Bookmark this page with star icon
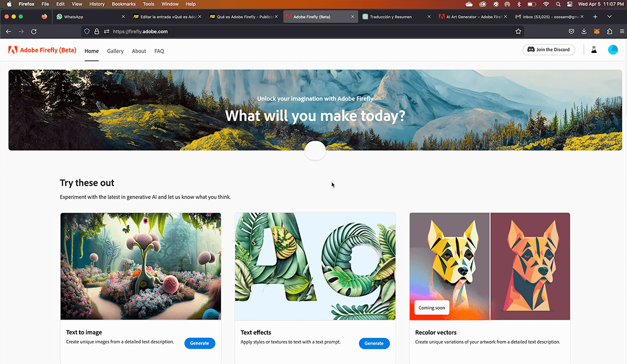The height and width of the screenshot is (364, 627). point(518,31)
